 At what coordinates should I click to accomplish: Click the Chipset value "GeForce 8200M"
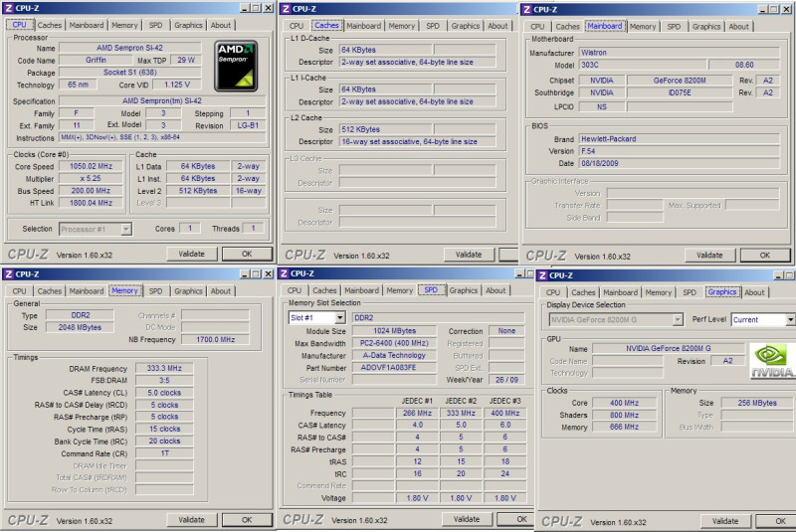680,81
